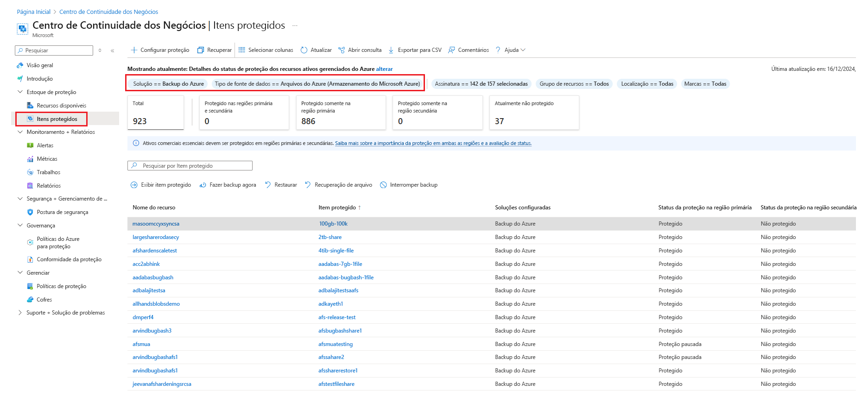Click the Restaurar undo icon
This screenshot has height=403, width=868.
coord(268,185)
